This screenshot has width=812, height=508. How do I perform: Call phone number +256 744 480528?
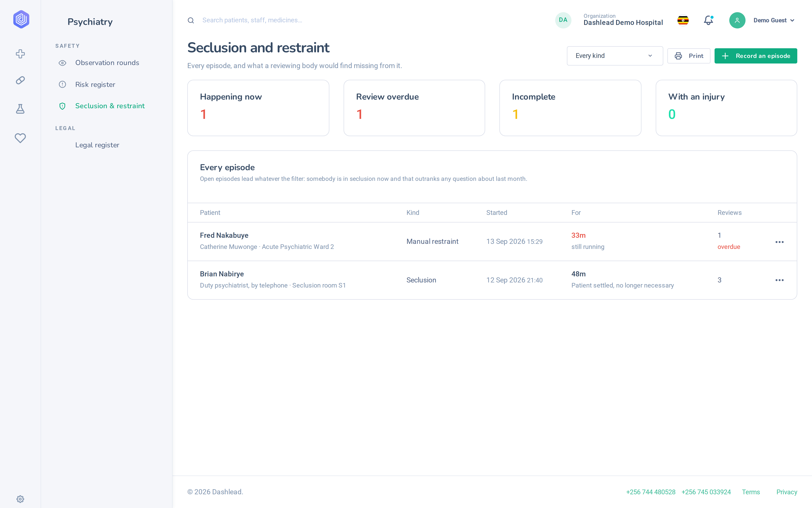tap(651, 492)
